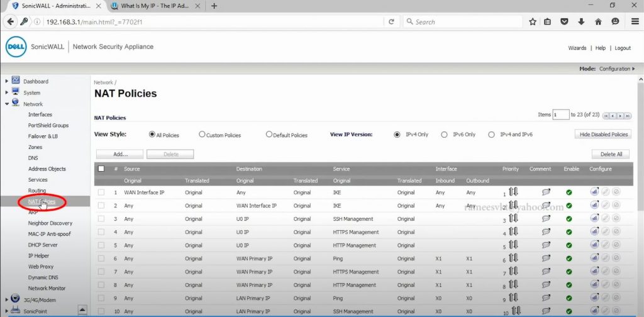This screenshot has height=317, width=644.
Task: Select IPv4 Only version
Action: pyautogui.click(x=397, y=134)
